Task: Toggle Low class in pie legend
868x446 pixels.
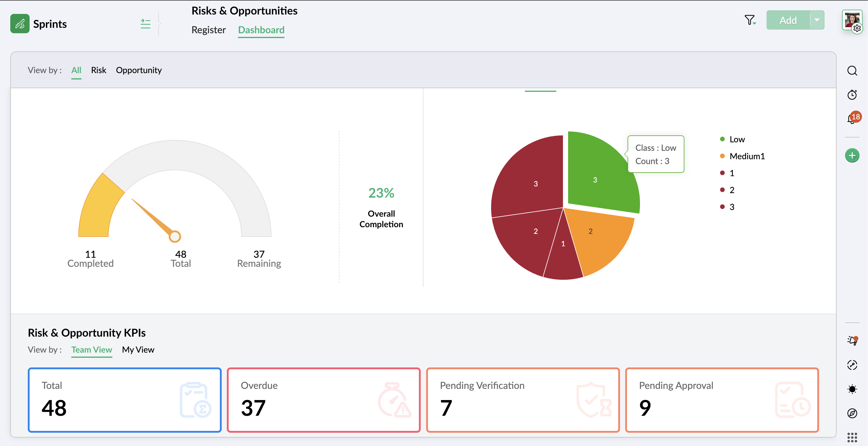Action: [x=737, y=139]
